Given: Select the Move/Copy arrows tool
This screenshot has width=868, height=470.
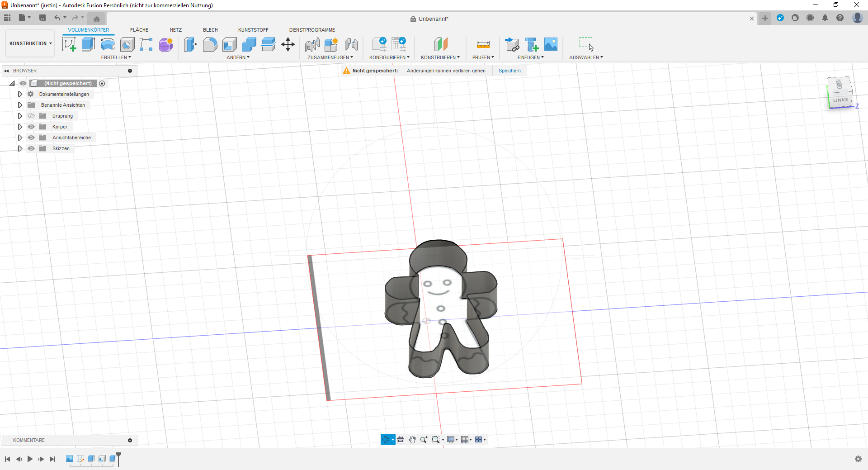Looking at the screenshot, I should (288, 44).
